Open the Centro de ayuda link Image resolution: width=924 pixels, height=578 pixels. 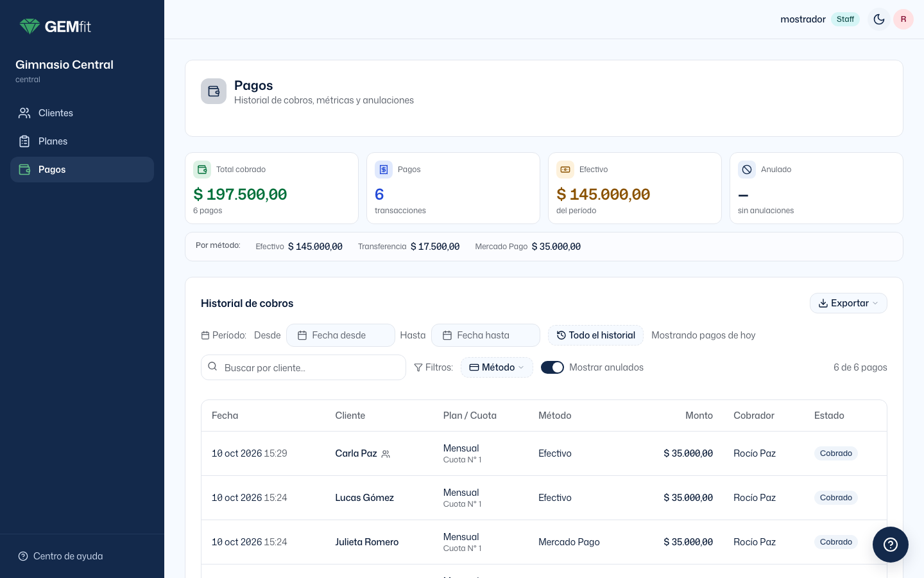coord(60,556)
